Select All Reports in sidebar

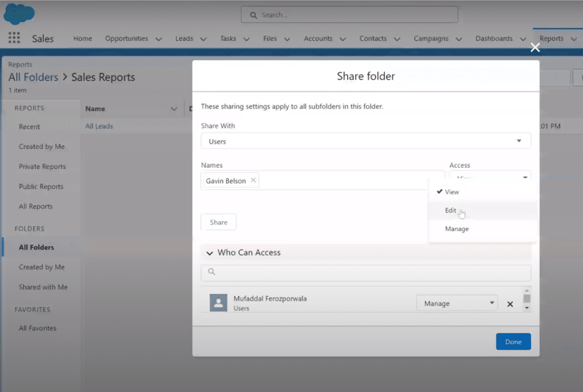36,206
